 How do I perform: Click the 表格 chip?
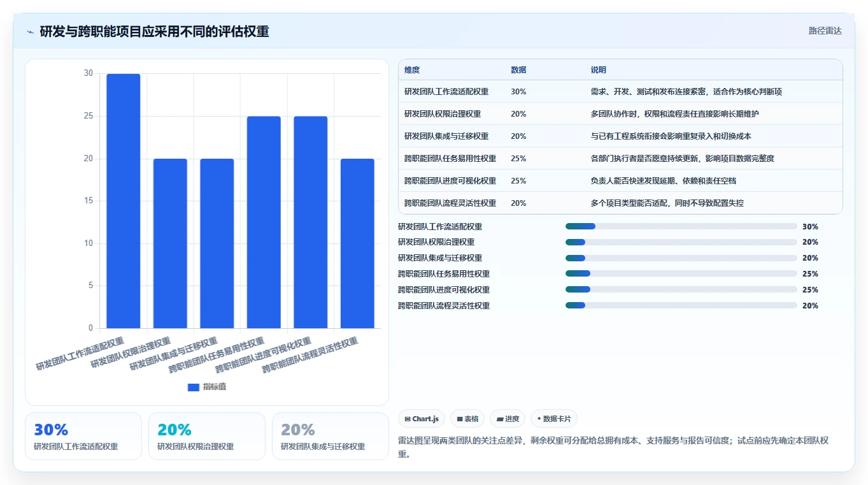tap(467, 419)
